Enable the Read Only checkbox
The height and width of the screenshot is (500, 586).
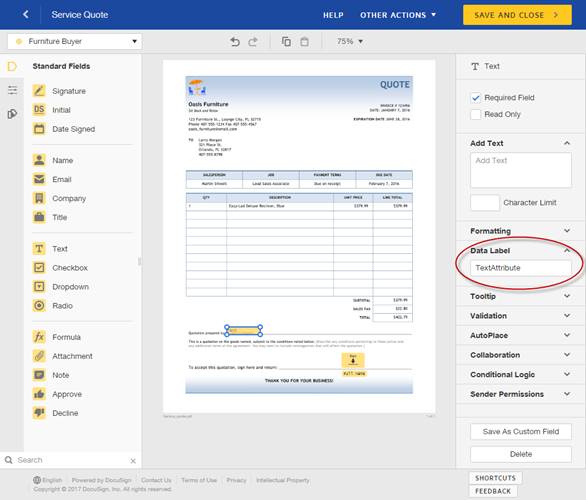coord(475,114)
